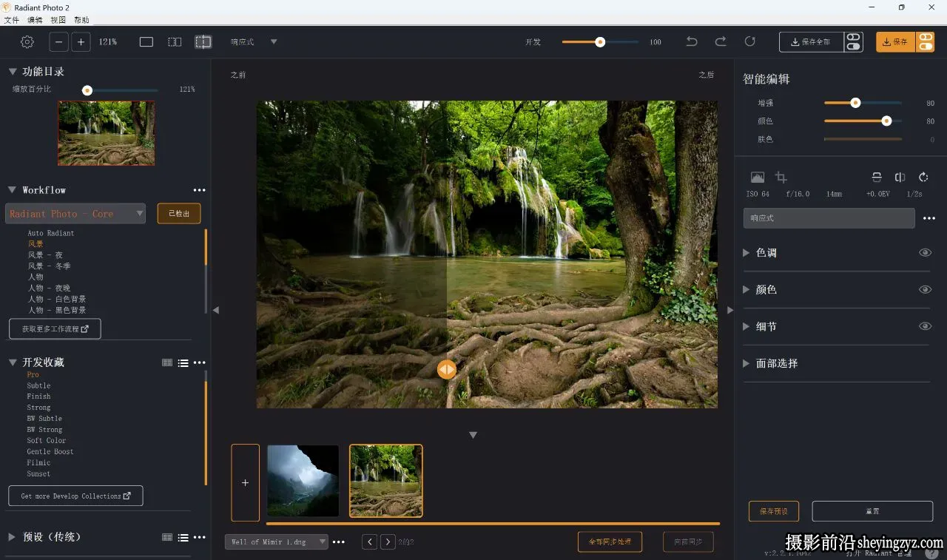Open Workflow more options dots
Image resolution: width=947 pixels, height=560 pixels.
click(x=199, y=190)
